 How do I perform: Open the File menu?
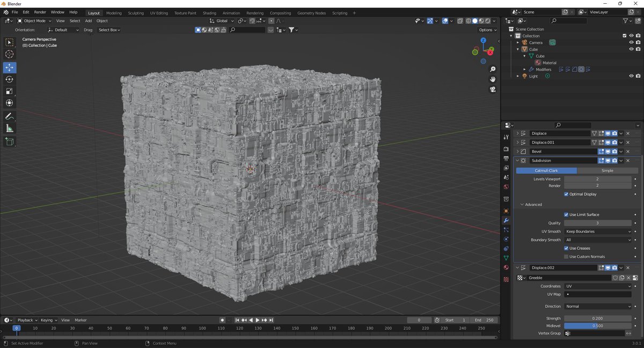(14, 12)
